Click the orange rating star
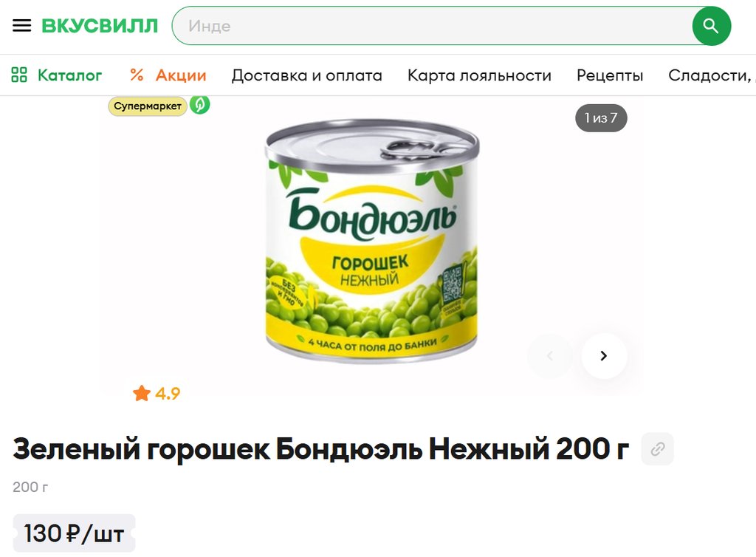 (142, 394)
